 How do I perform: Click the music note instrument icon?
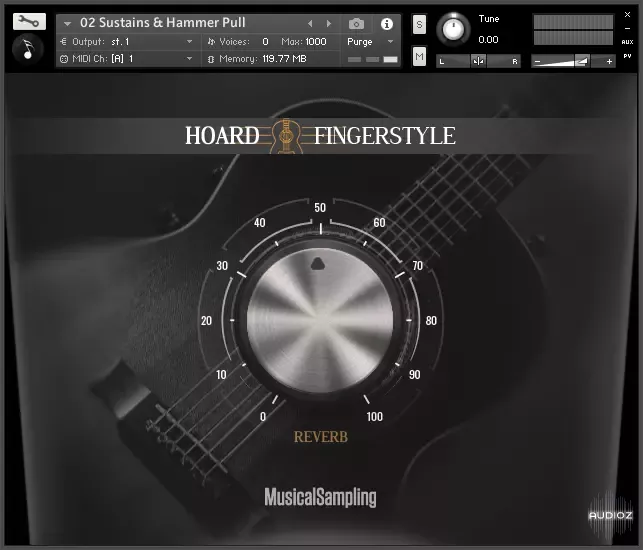point(28,49)
